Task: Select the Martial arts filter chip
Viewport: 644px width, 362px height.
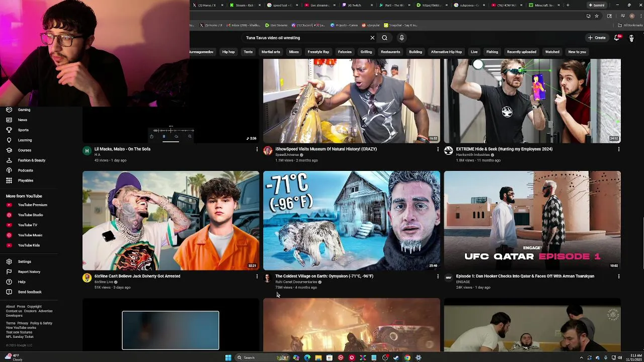Action: point(271,52)
